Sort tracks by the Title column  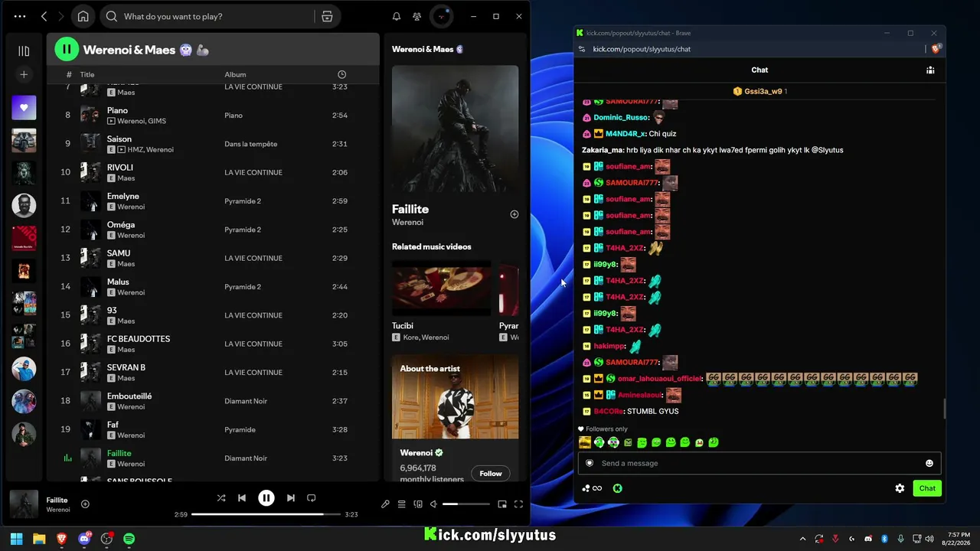point(87,74)
